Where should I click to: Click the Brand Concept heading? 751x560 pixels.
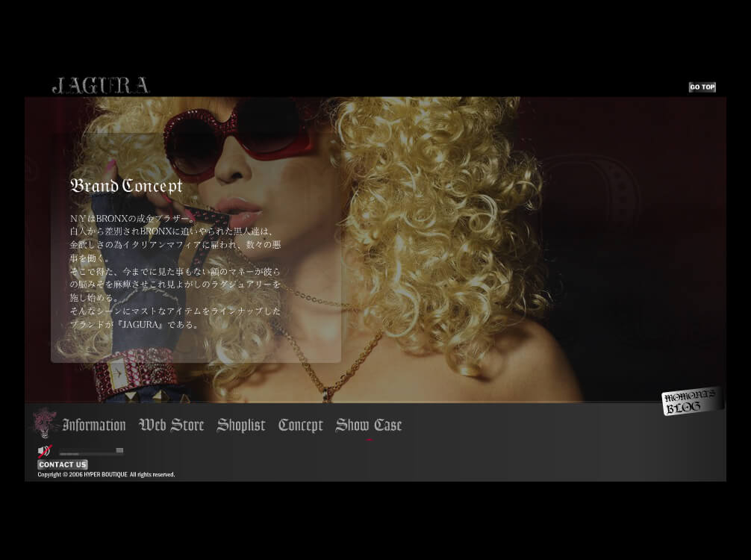pos(126,186)
